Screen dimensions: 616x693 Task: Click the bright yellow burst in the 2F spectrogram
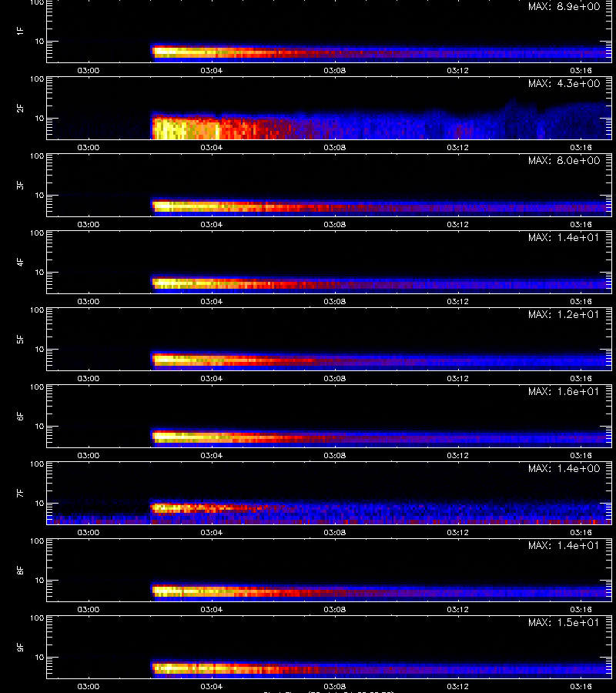tap(186, 128)
